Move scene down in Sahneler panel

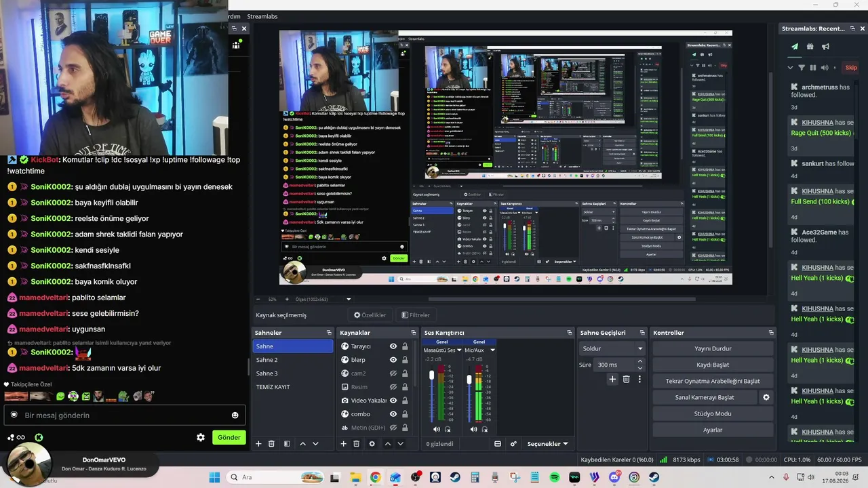(x=315, y=444)
